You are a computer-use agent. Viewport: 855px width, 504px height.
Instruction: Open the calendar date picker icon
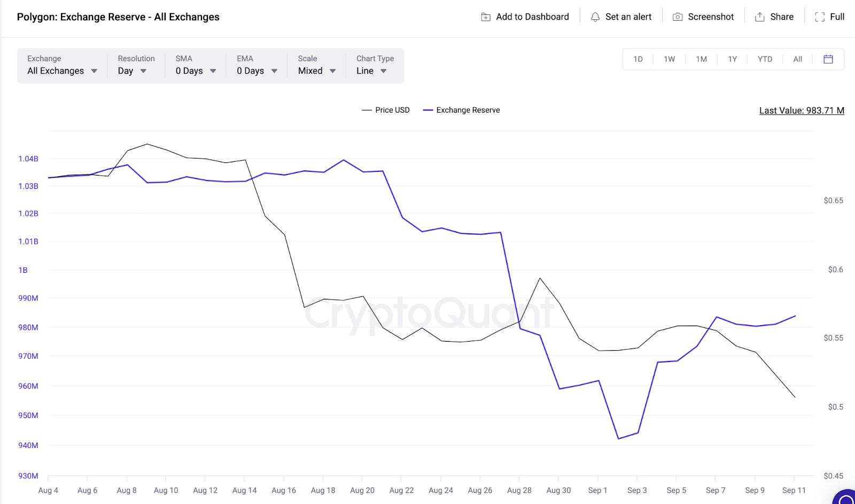click(x=828, y=59)
